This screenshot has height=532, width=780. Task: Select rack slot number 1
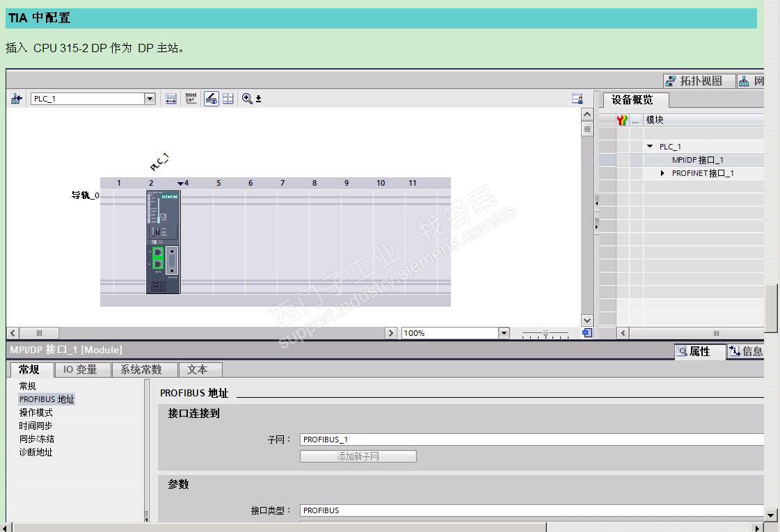119,183
